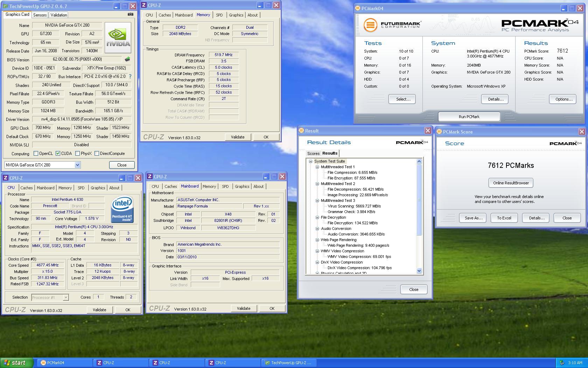Collapse Multithreaded Test 1 node
This screenshot has width=588, height=368.
point(317,167)
